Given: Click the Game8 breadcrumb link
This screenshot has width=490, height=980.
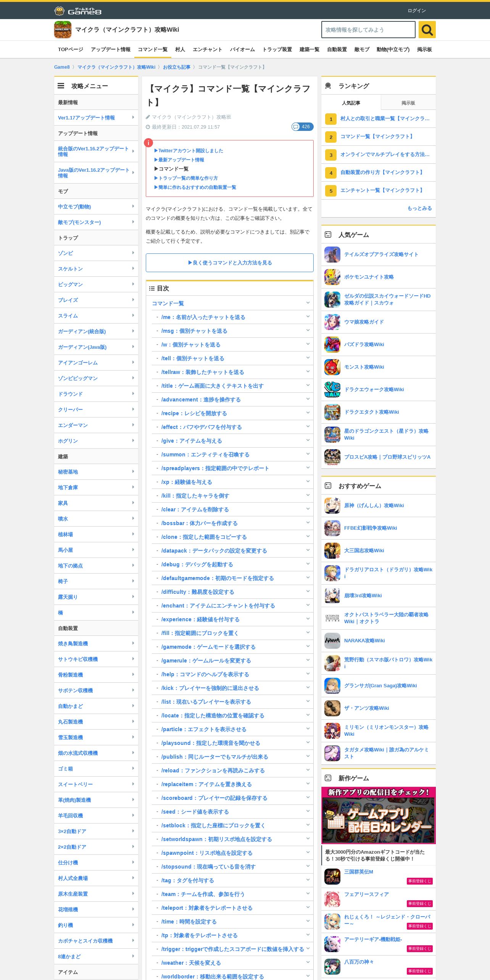Looking at the screenshot, I should [62, 67].
